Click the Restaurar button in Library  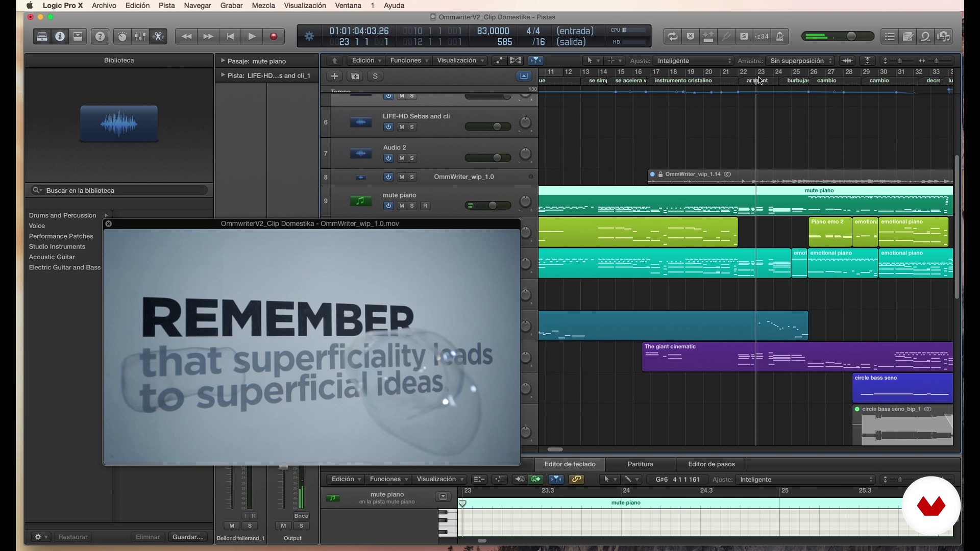tap(73, 537)
